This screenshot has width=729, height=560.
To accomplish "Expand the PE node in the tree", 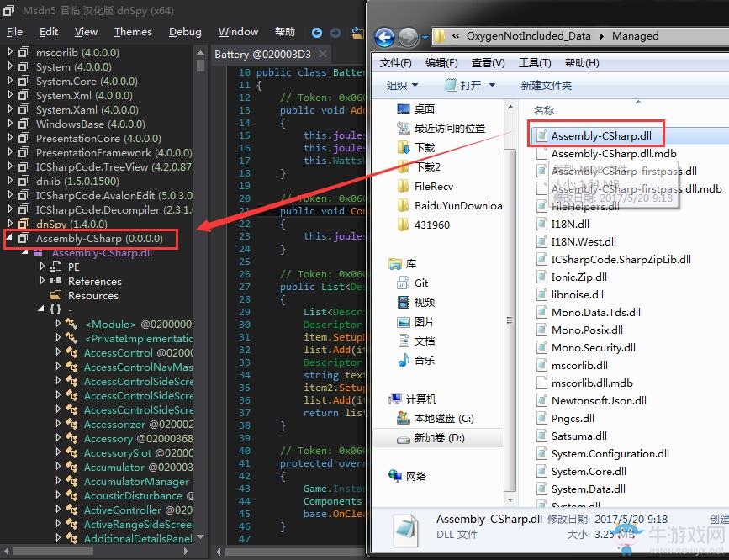I will click(x=42, y=267).
